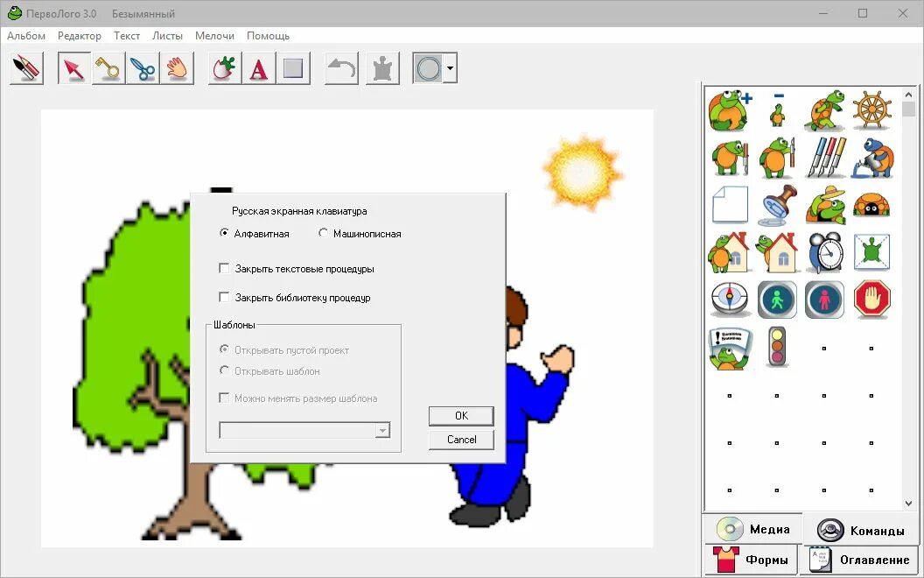Click the red stop hand sign
Image resolution: width=924 pixels, height=578 pixels.
[871, 300]
